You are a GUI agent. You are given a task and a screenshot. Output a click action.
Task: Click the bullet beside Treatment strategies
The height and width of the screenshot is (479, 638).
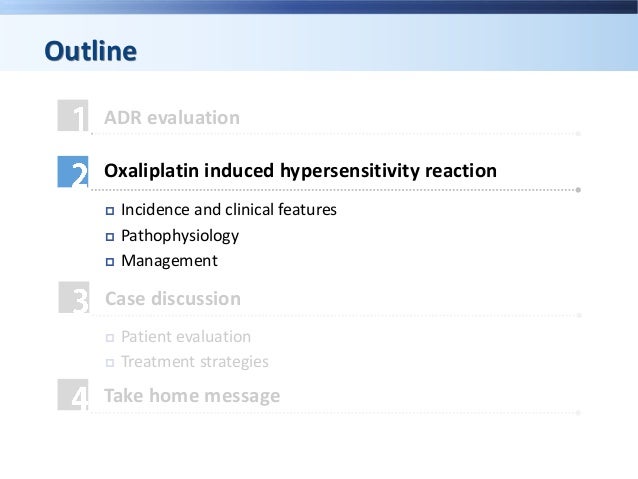point(110,363)
